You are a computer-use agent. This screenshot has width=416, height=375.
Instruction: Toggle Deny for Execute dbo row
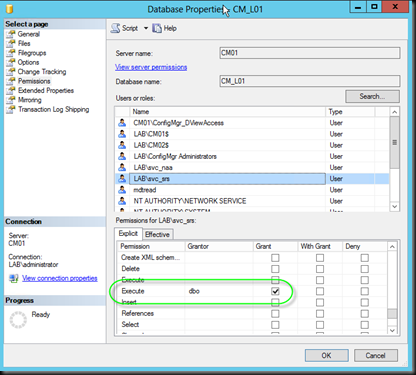pos(365,291)
